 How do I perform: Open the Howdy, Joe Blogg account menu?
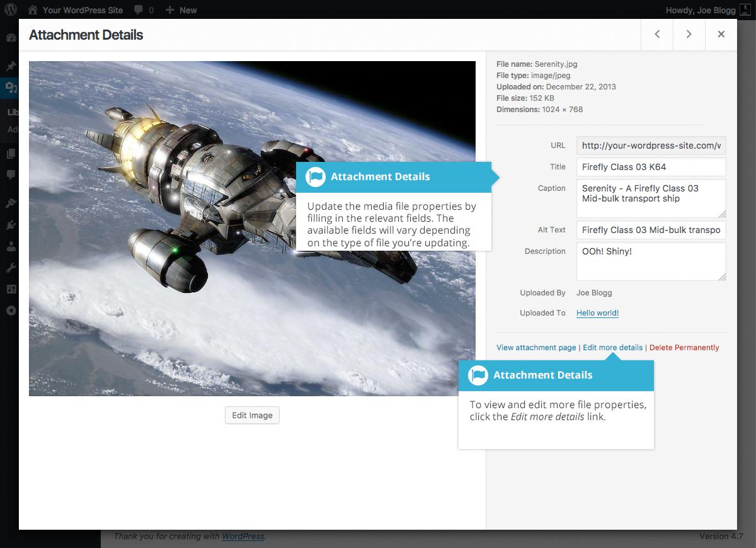click(x=708, y=9)
